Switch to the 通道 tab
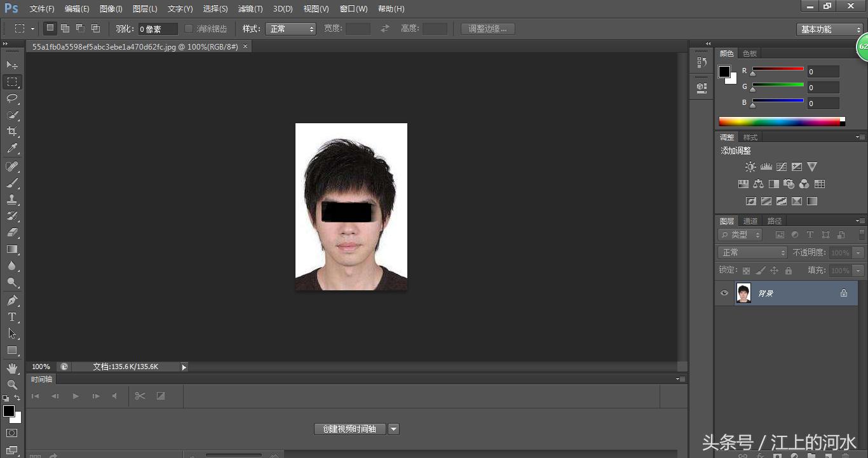This screenshot has width=868, height=458. tap(750, 220)
